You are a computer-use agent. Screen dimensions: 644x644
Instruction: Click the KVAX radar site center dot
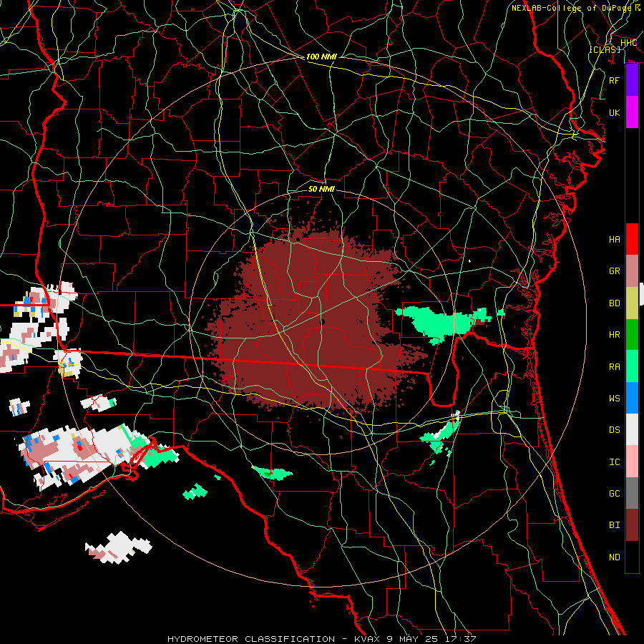click(x=322, y=323)
